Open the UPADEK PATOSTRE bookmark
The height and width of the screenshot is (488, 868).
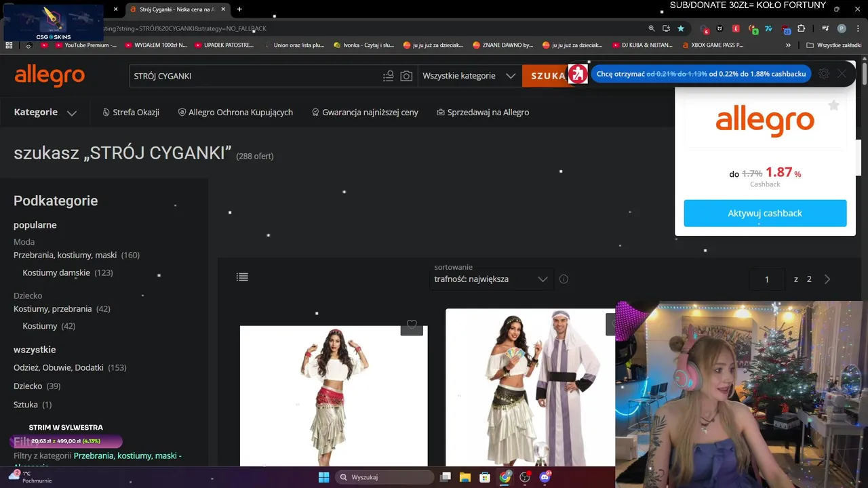pyautogui.click(x=224, y=45)
